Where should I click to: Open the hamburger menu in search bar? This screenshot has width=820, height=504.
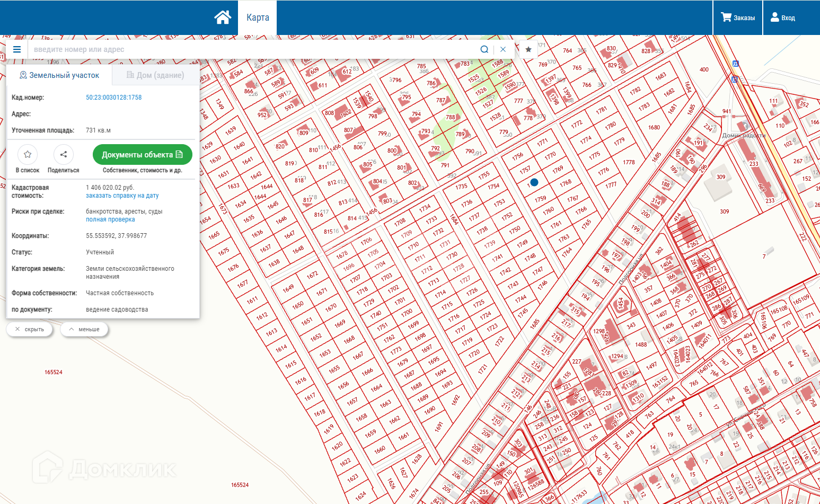click(17, 49)
